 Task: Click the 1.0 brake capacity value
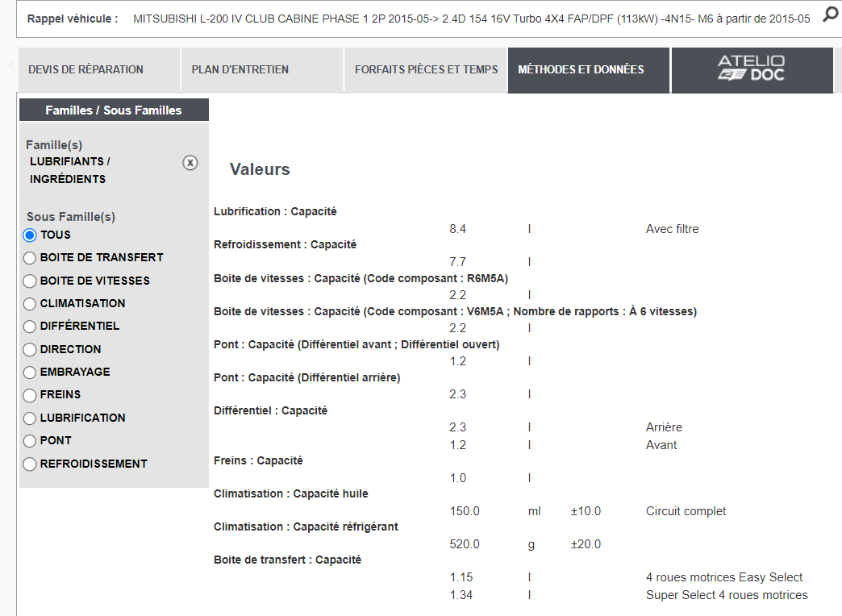point(457,478)
